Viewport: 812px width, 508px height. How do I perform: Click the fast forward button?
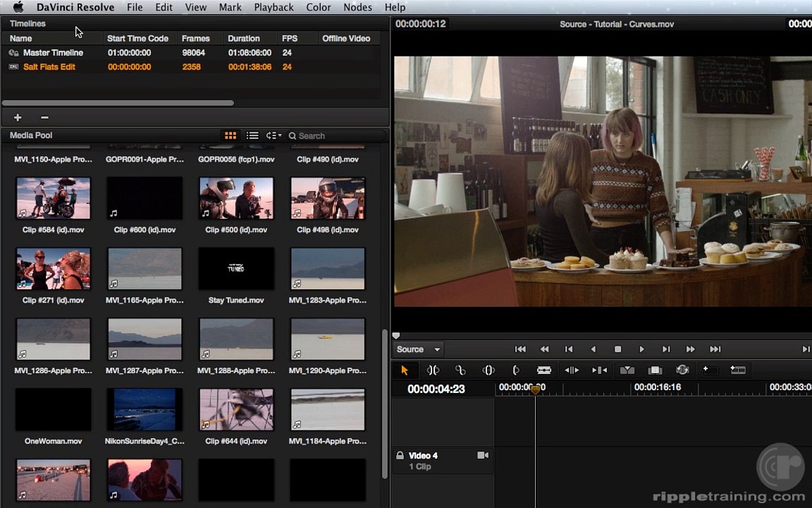690,349
